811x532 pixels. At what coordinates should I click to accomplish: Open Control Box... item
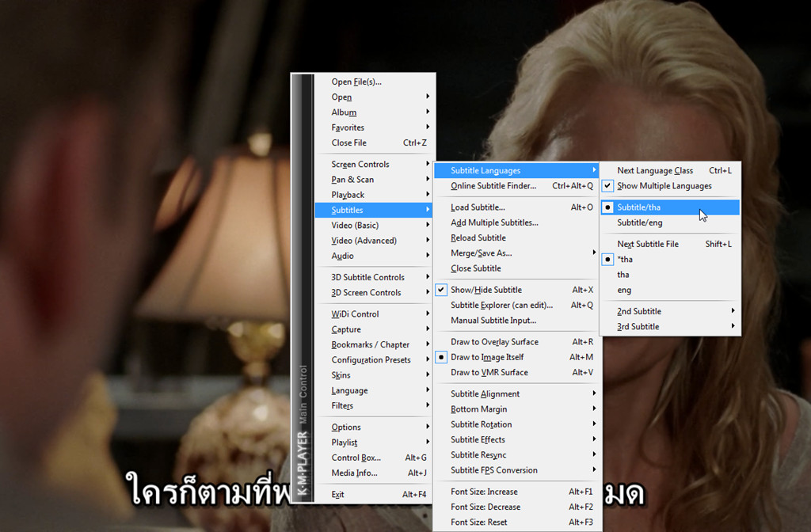(x=374, y=458)
